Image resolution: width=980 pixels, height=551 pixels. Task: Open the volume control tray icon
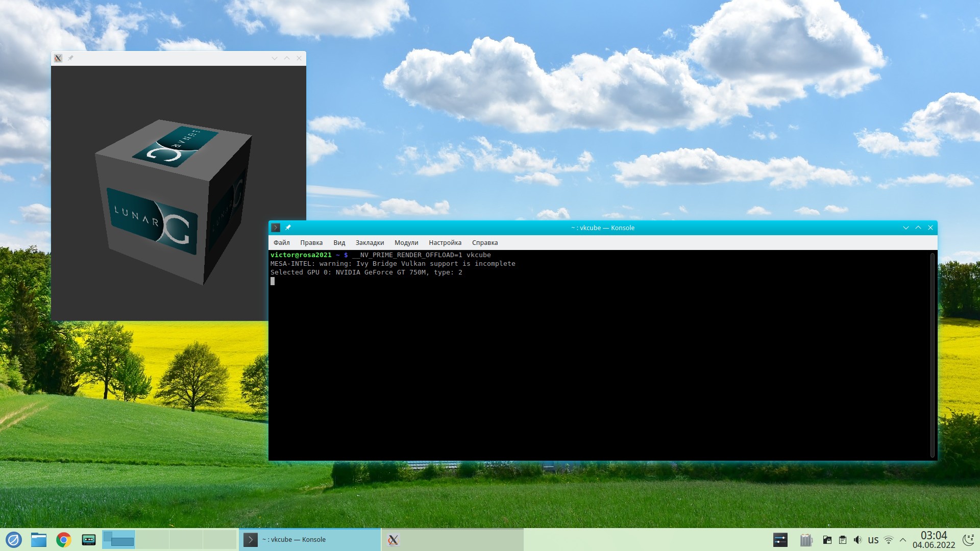tap(857, 540)
